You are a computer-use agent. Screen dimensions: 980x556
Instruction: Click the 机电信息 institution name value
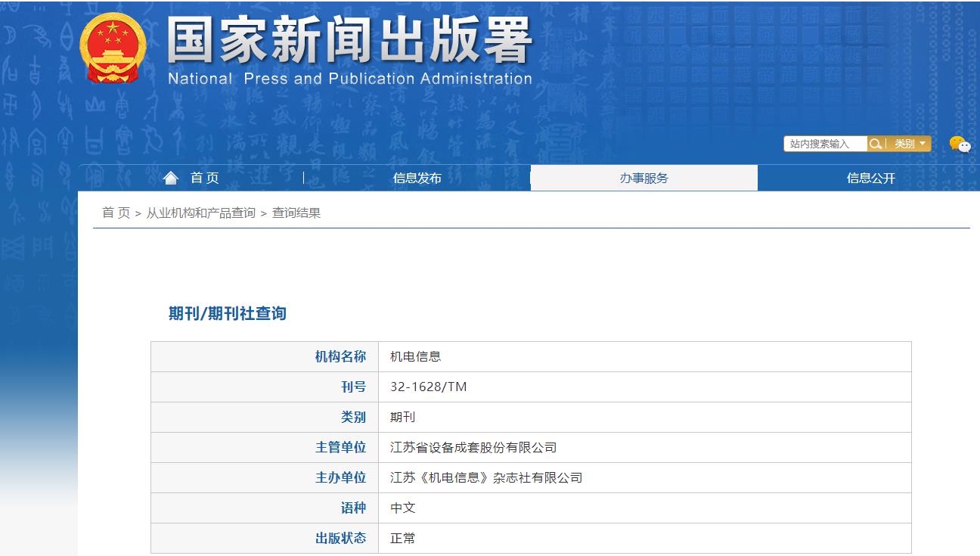[415, 356]
